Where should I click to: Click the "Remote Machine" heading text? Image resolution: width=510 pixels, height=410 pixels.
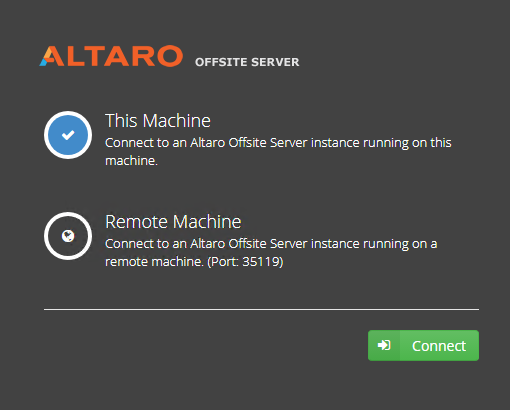click(173, 221)
